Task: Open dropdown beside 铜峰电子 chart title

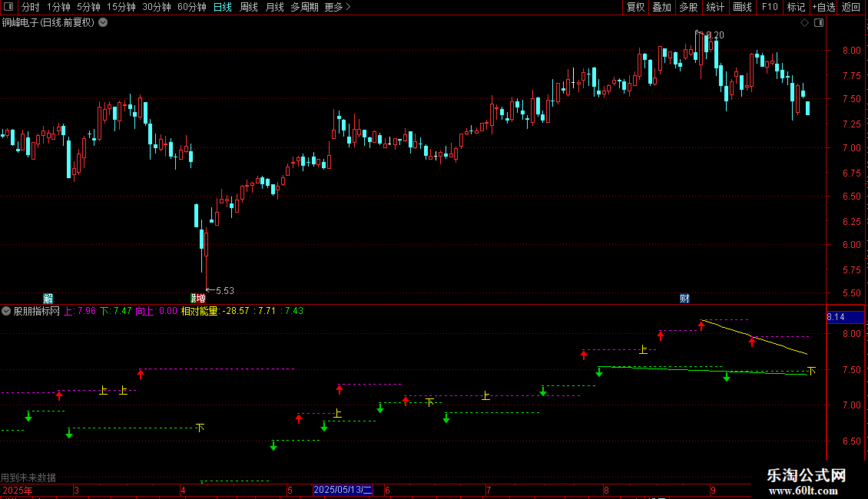Action: click(x=103, y=23)
